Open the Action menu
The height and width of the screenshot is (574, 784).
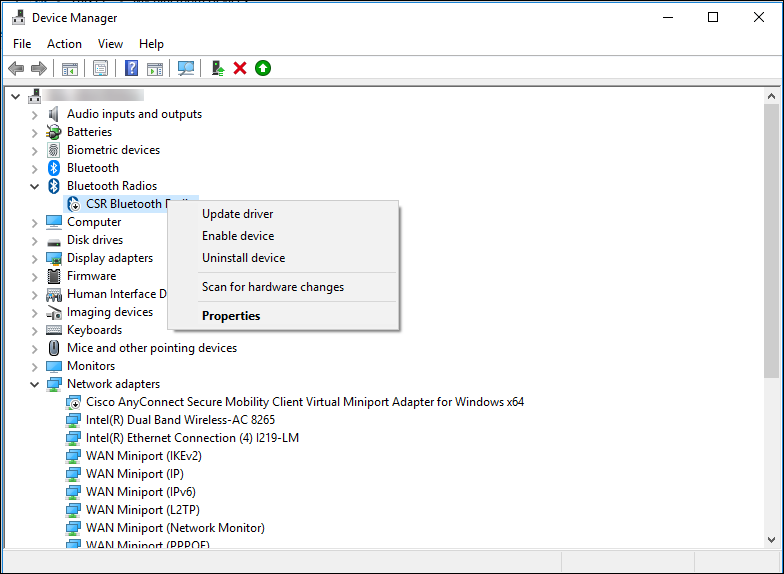[x=64, y=44]
